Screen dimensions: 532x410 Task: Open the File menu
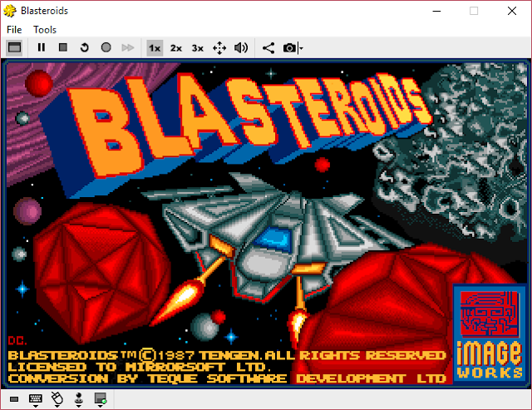14,30
